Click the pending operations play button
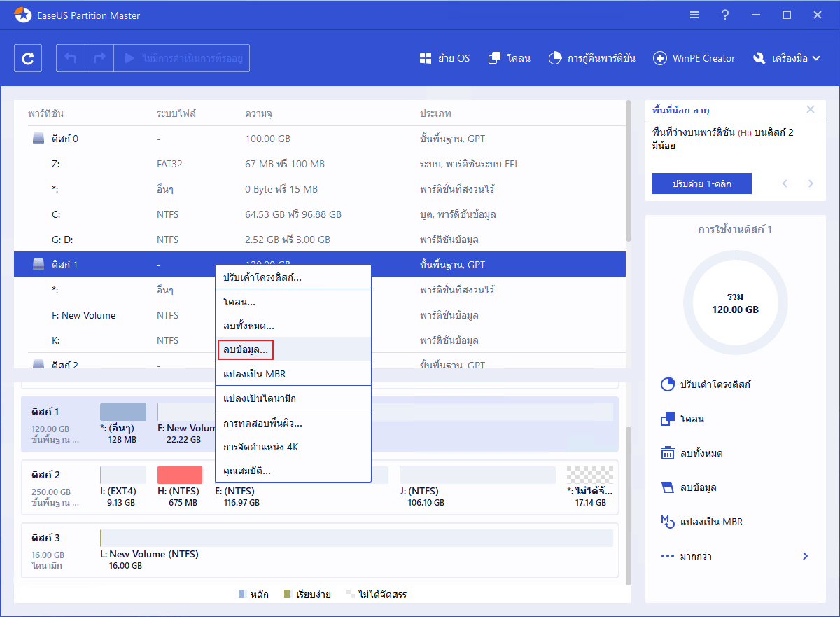This screenshot has height=617, width=840. pos(182,58)
